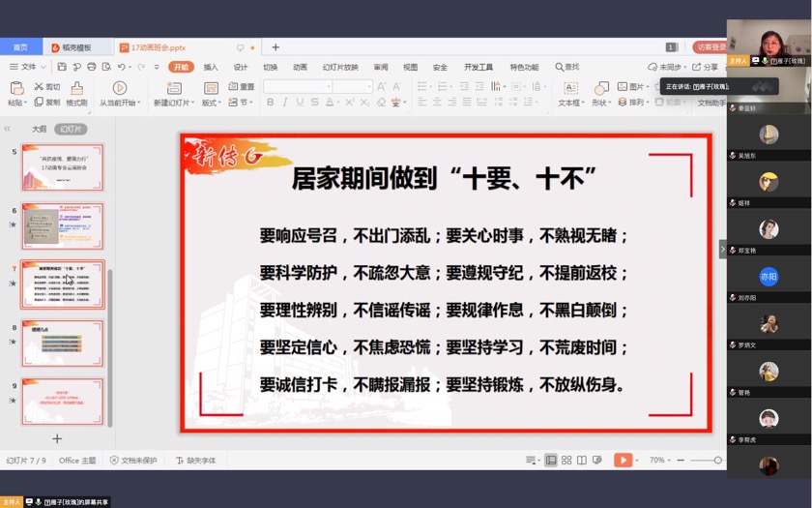Image resolution: width=812 pixels, height=508 pixels.
Task: Switch to slide sorter view in status bar
Action: (567, 461)
